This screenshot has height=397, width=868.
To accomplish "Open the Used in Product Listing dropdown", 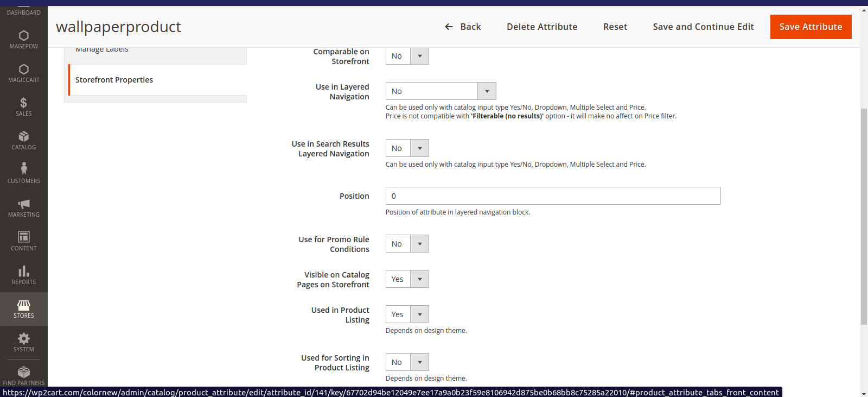I will (407, 314).
